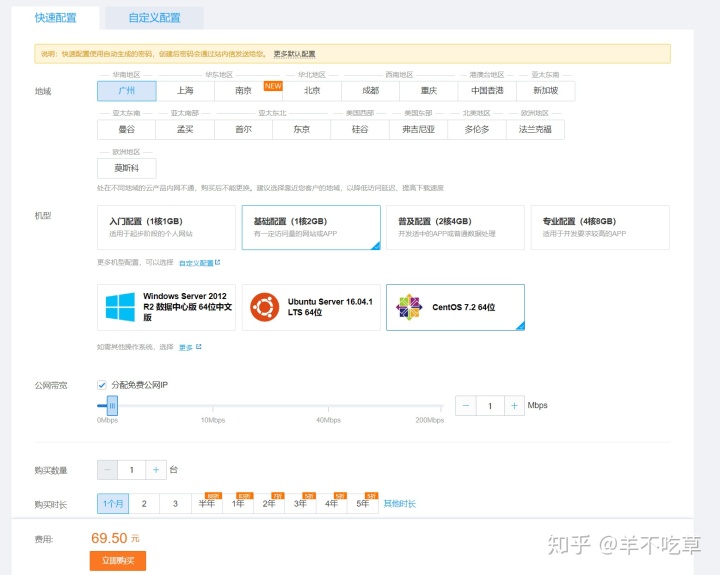Select the 法兰克福 region
The height and width of the screenshot is (575, 720).
coord(535,130)
